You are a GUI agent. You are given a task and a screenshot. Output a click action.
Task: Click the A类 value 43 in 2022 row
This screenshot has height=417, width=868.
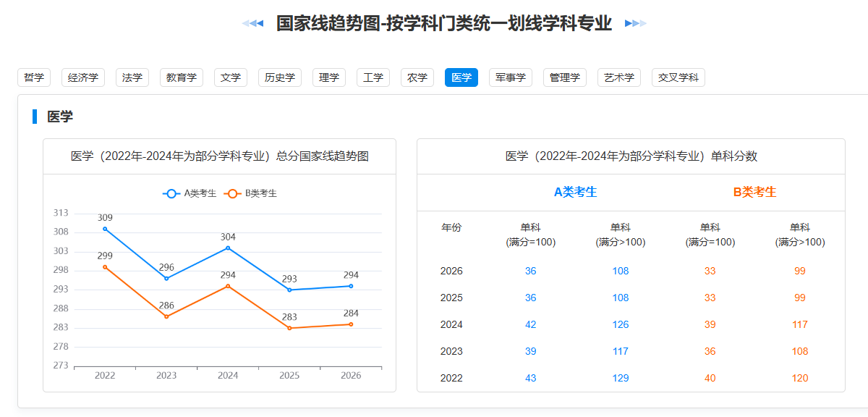click(x=531, y=378)
